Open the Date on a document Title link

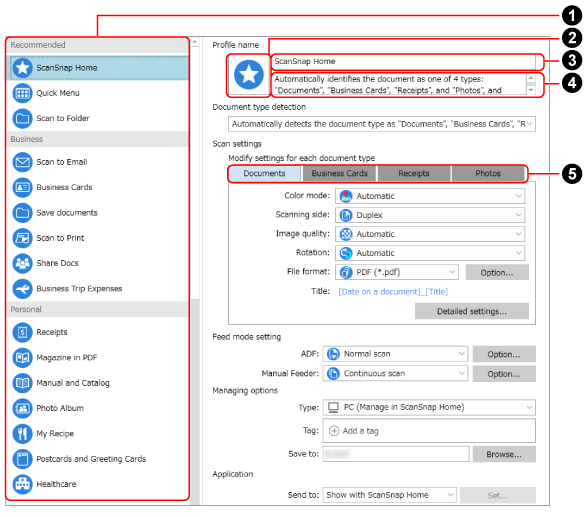tap(393, 292)
